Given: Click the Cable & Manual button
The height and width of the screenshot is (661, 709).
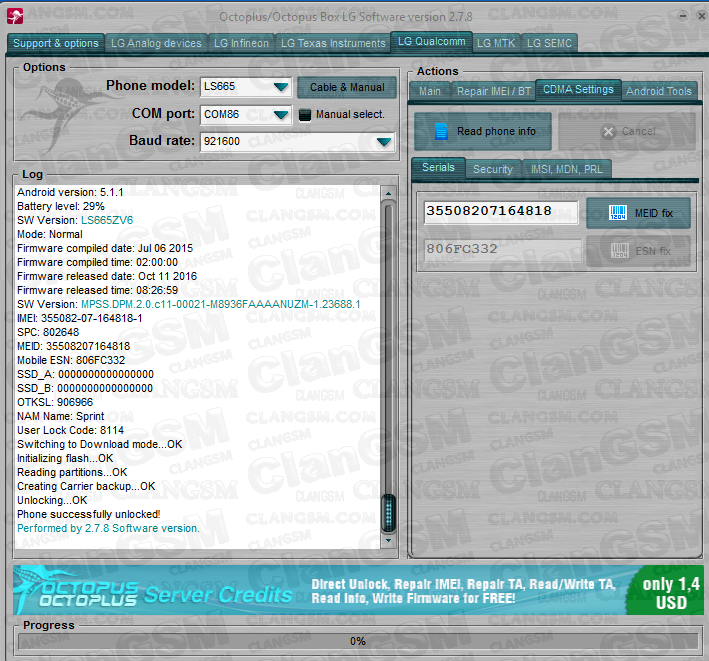Looking at the screenshot, I should click(x=347, y=87).
